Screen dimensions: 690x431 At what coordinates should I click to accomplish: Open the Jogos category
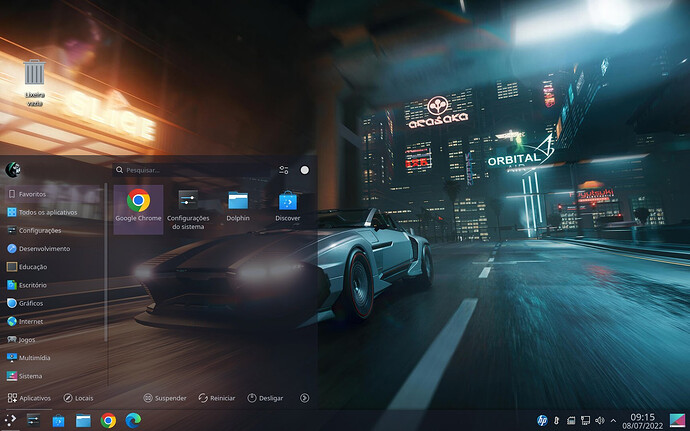(54, 339)
